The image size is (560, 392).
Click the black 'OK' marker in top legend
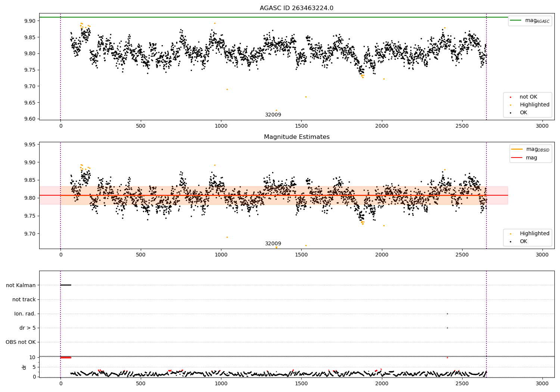pos(510,113)
